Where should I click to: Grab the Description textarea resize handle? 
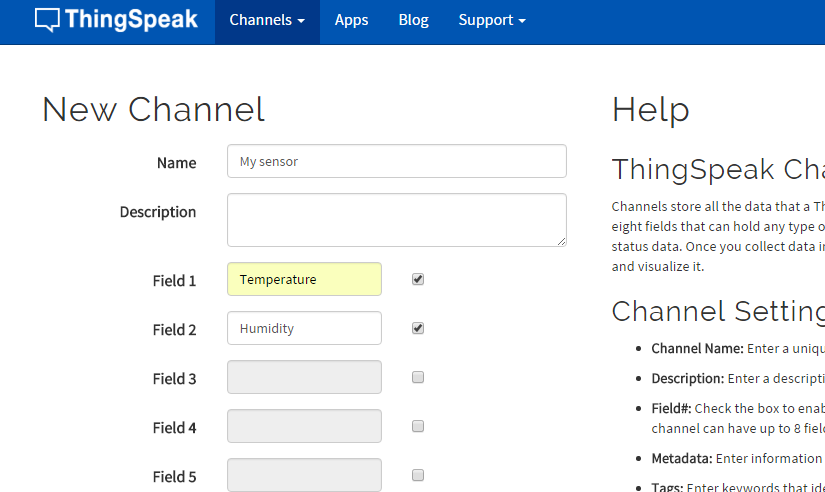[x=561, y=242]
